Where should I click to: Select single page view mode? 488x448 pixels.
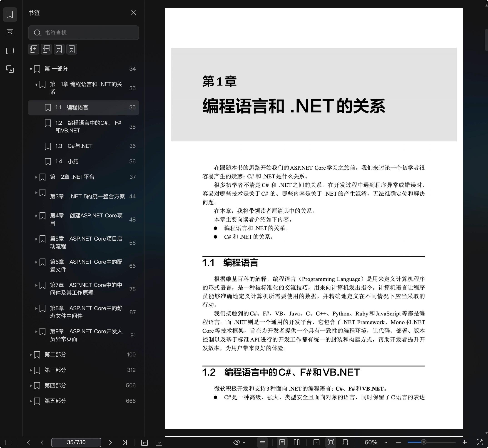point(282,442)
